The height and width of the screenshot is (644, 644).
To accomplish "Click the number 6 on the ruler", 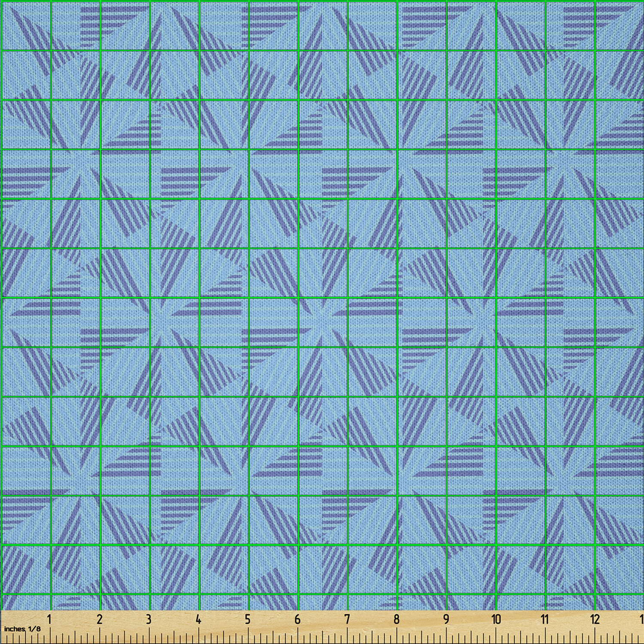I will pos(297,619).
